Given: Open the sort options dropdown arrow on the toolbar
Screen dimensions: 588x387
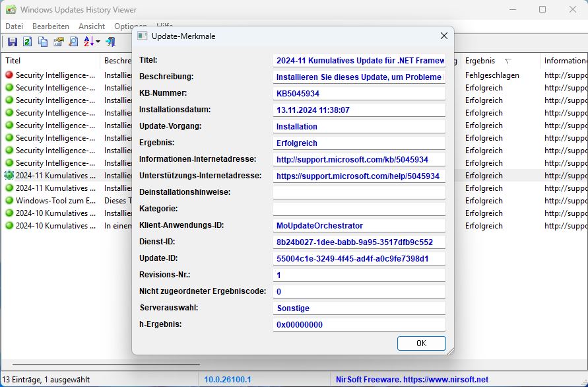Looking at the screenshot, I should click(98, 42).
